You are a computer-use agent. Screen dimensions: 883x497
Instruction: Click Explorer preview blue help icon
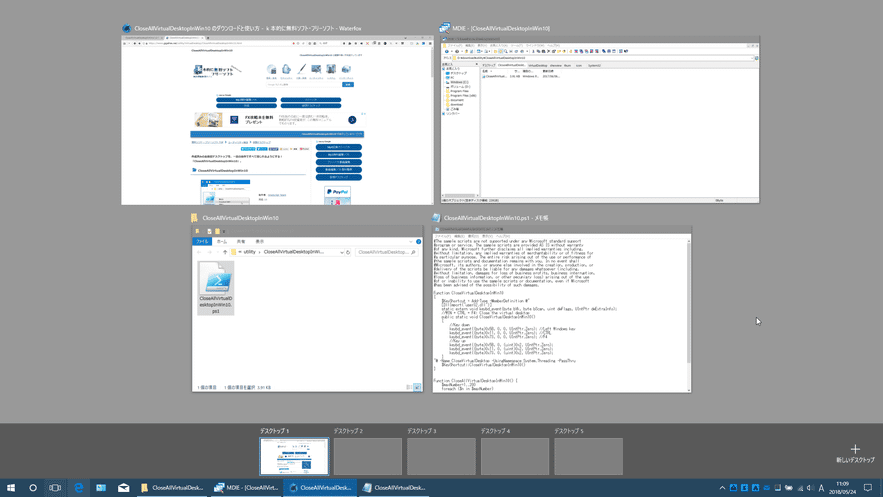coord(418,241)
